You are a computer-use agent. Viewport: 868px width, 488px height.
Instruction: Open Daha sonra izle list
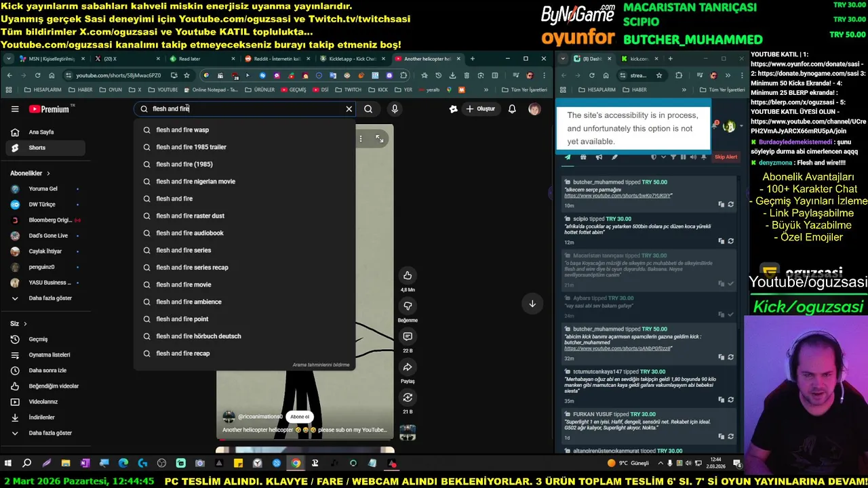(x=44, y=370)
